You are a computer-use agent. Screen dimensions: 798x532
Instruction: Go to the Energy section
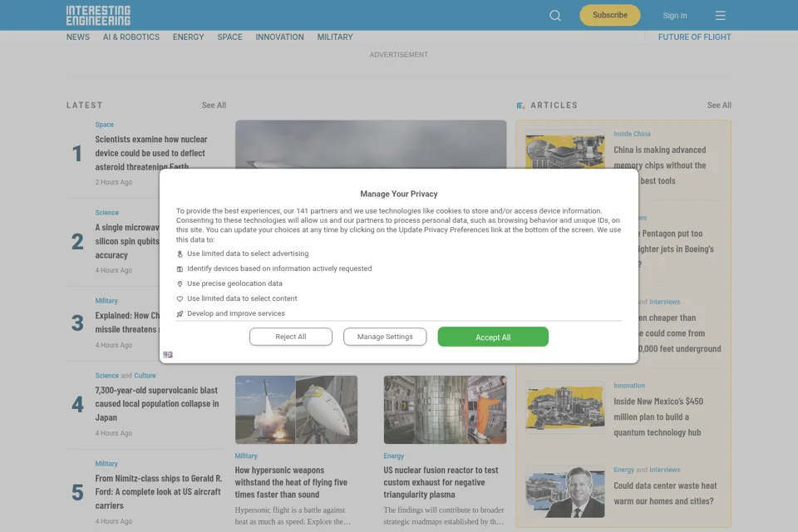pyautogui.click(x=189, y=37)
